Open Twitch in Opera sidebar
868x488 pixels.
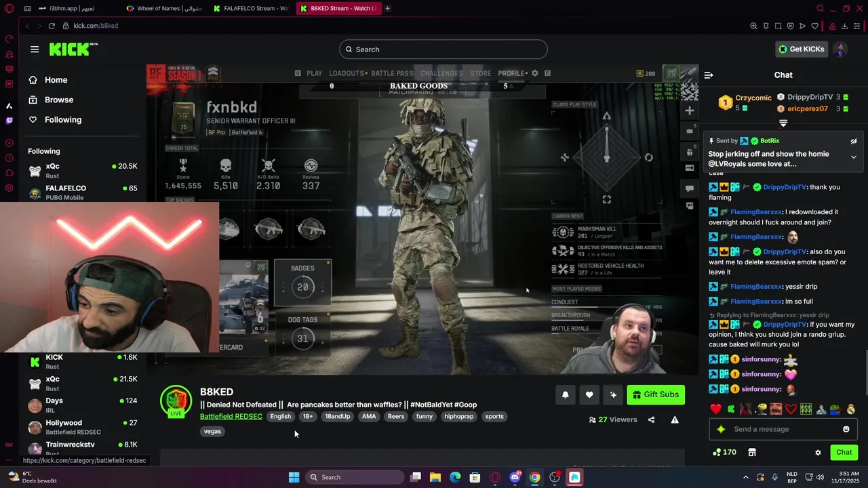[x=9, y=121]
